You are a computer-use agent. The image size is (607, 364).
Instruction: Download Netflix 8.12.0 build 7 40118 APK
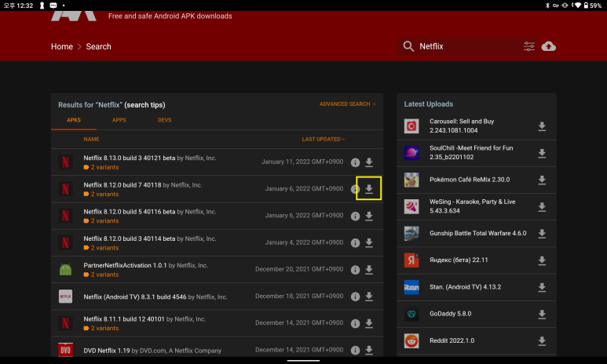pos(369,189)
